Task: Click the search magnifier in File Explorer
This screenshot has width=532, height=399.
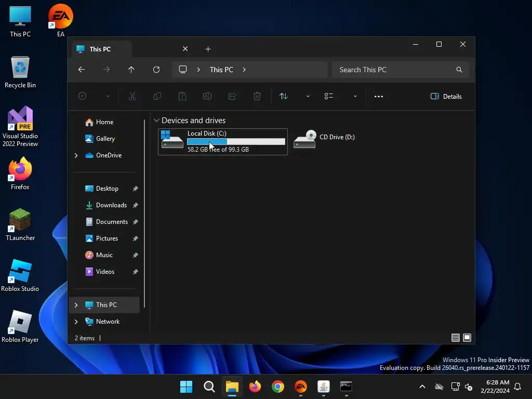Action: tap(459, 70)
